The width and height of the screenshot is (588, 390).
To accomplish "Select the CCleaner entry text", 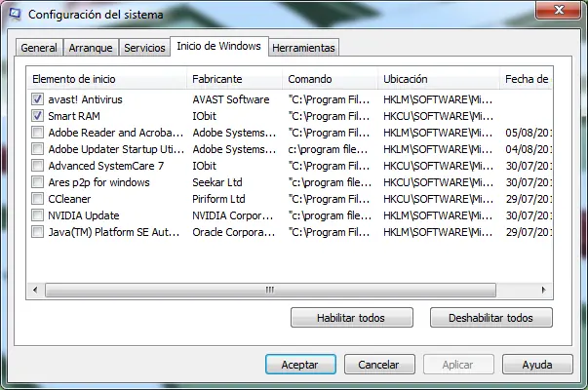I will point(69,199).
